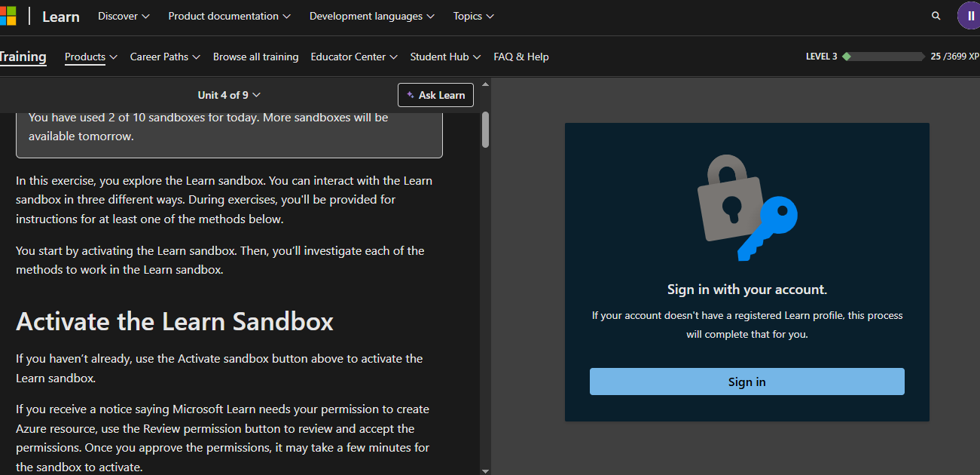
Task: Open FAQ & Help
Action: pos(521,57)
